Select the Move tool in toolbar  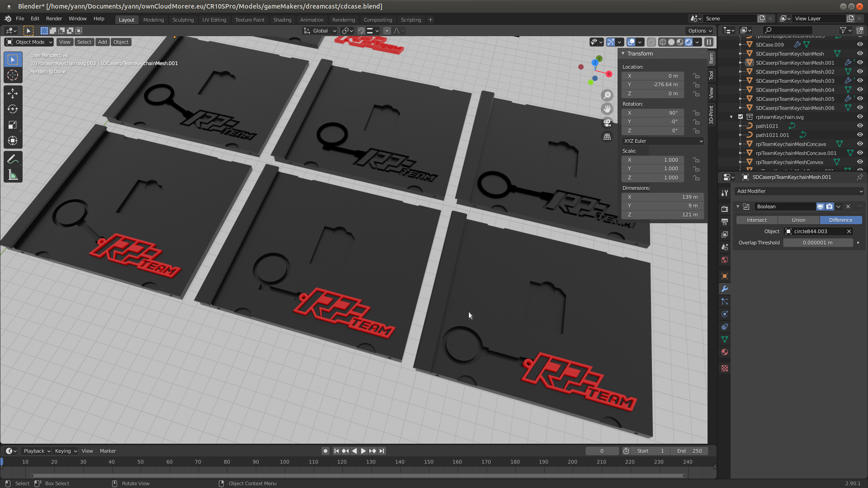[x=13, y=93]
